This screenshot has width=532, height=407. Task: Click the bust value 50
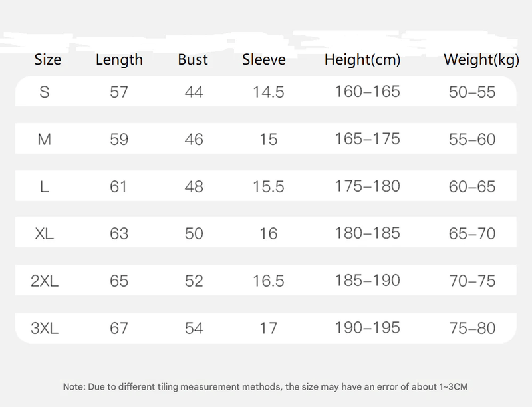point(194,233)
